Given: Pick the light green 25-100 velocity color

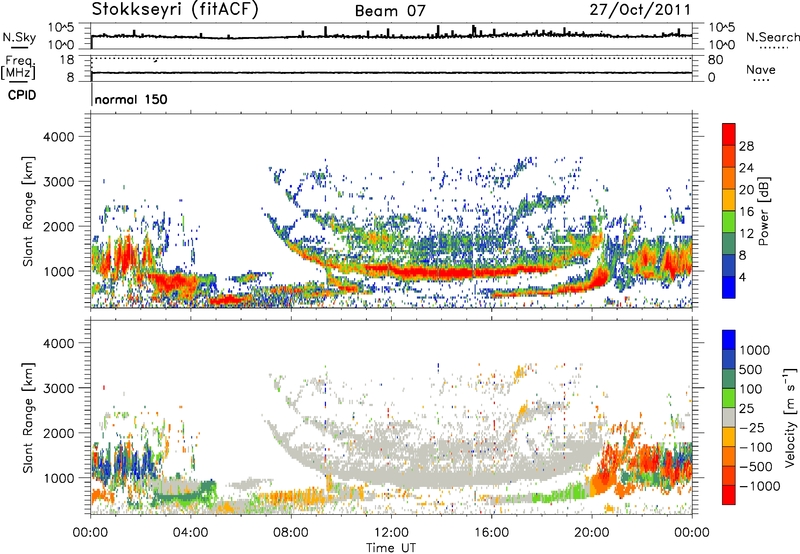Looking at the screenshot, I should [x=729, y=398].
